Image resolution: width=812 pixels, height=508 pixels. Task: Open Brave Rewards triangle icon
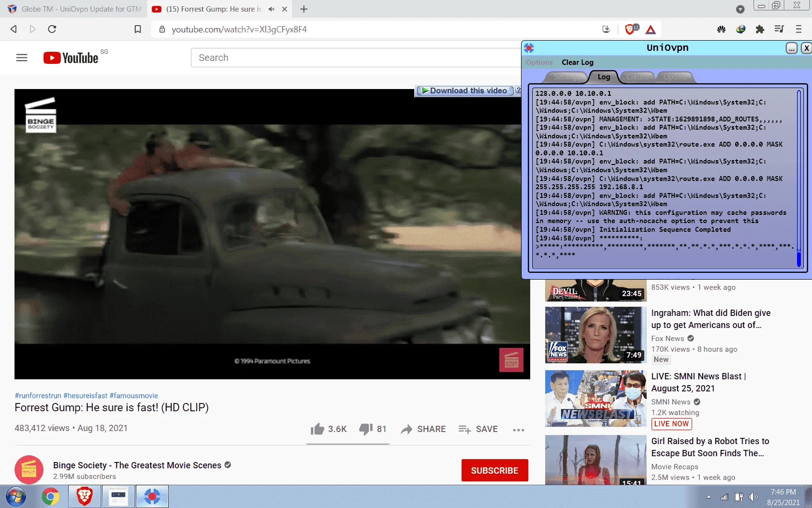651,30
